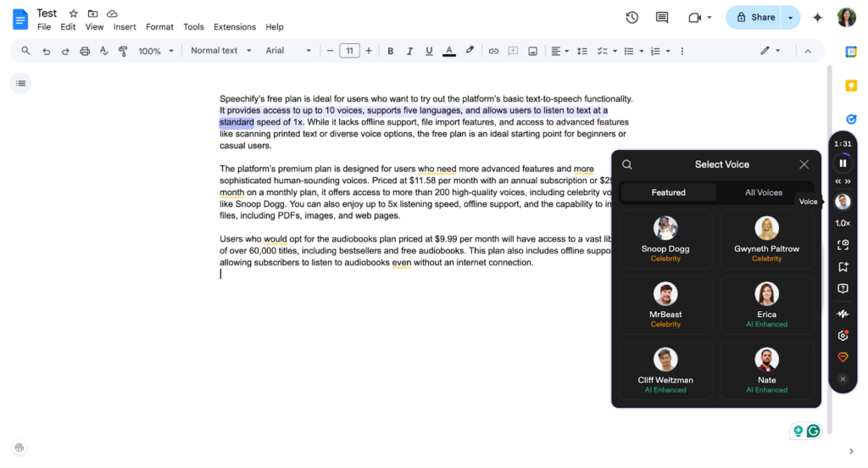Insert a link
This screenshot has height=468, width=868.
coord(493,51)
